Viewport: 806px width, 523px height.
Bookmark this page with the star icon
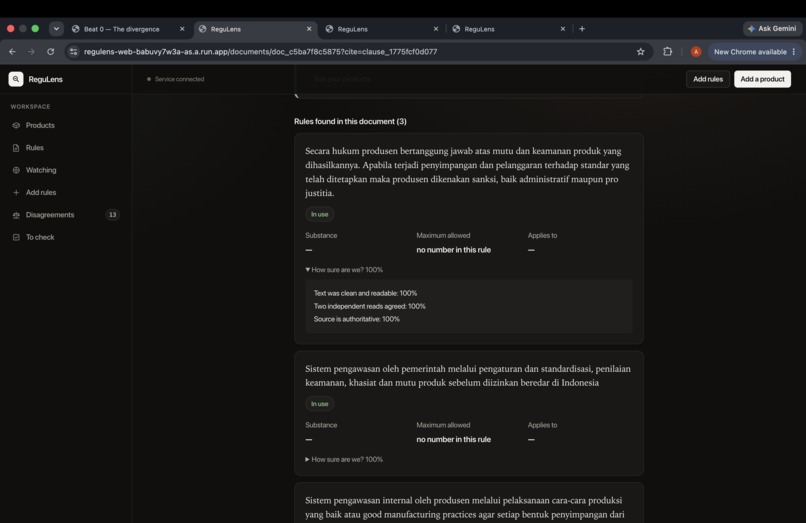[640, 51]
